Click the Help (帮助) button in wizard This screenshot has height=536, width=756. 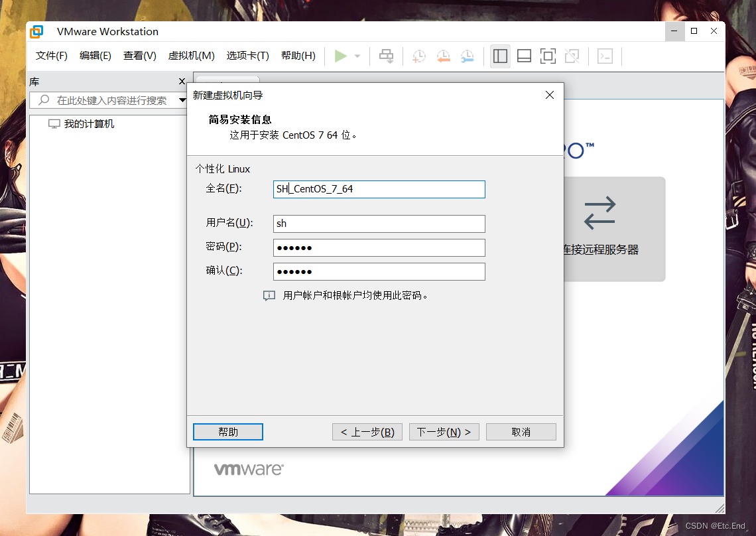click(x=228, y=432)
